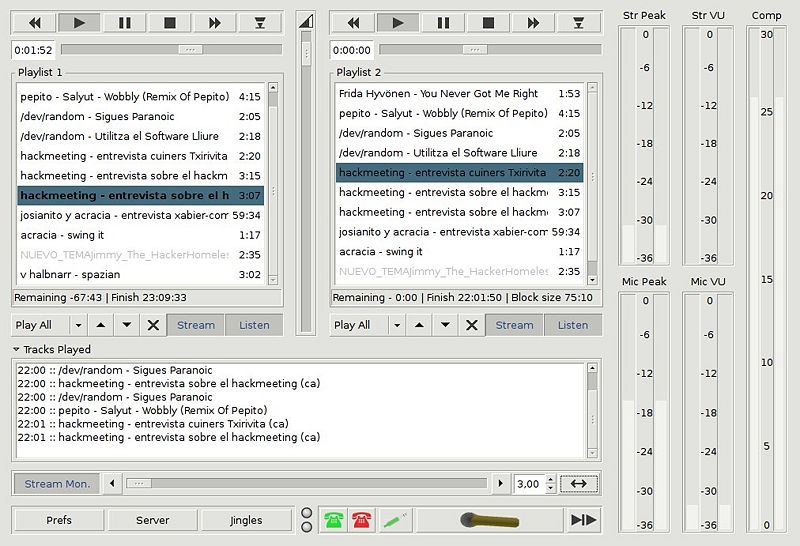This screenshot has height=546, width=800.
Task: Select 'Frida Hyvönen - You Never Got Me Right'
Action: tap(459, 93)
